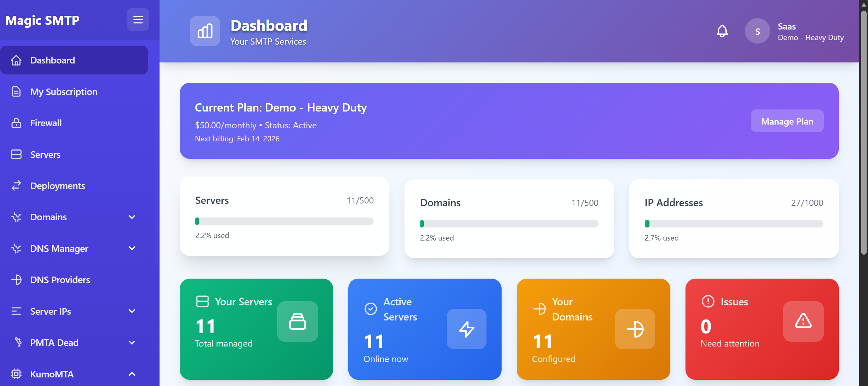Image resolution: width=868 pixels, height=386 pixels.
Task: Click the arrows icon beside Deployments
Action: point(16,186)
